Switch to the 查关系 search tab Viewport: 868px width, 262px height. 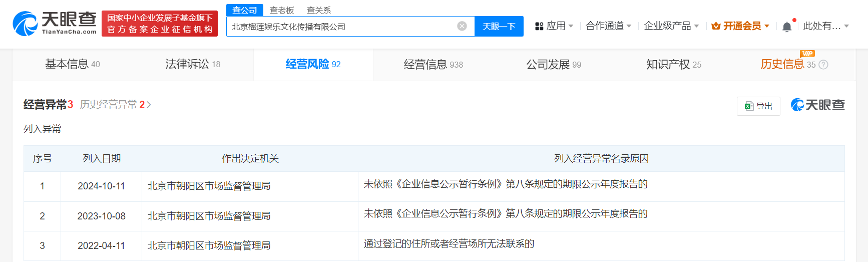pos(319,10)
